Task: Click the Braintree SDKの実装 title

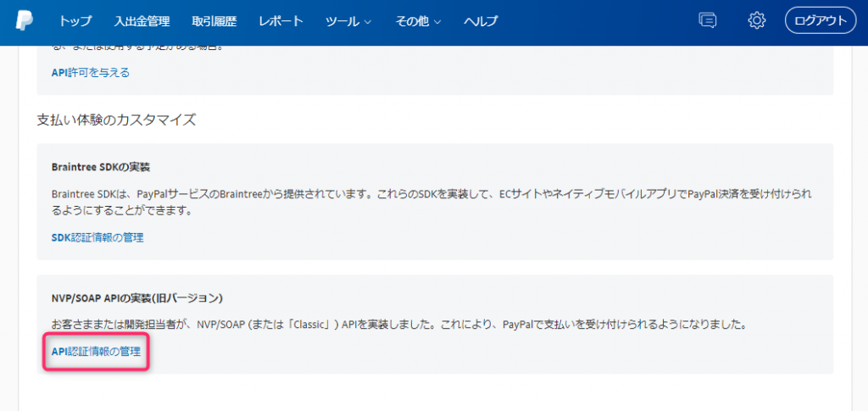Action: click(x=101, y=166)
